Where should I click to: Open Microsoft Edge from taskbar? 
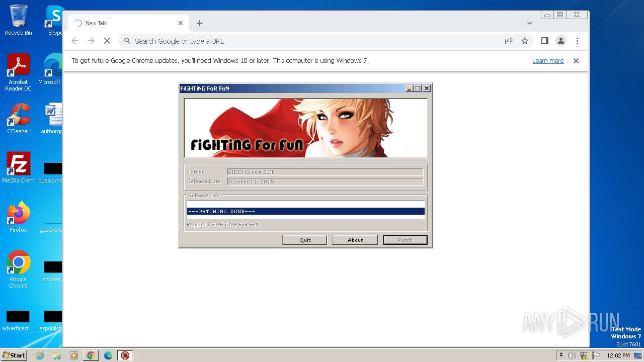tap(108, 355)
